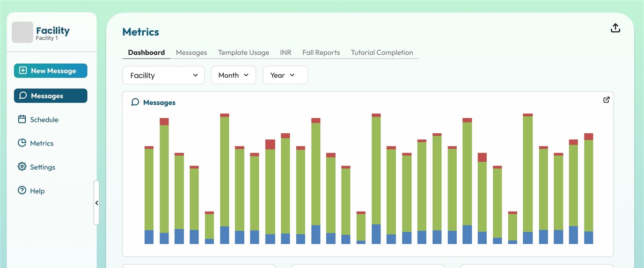This screenshot has height=268, width=644.
Task: Open Messages from the sidebar
Action: [x=51, y=95]
